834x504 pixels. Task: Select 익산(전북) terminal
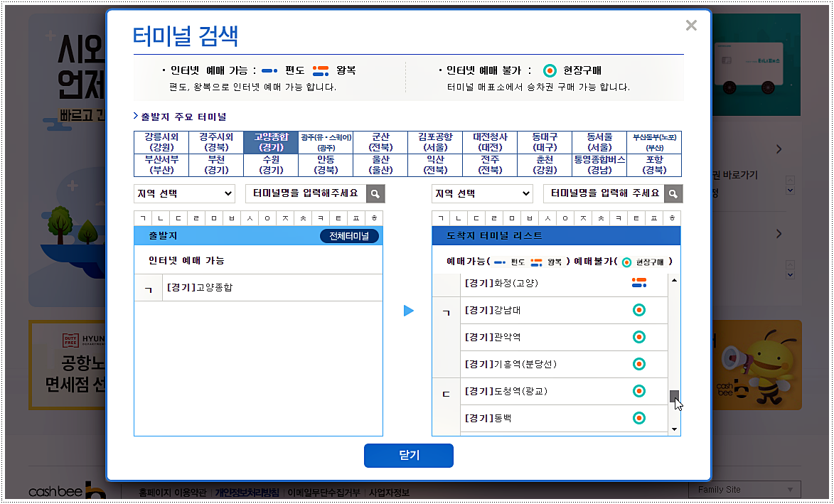click(x=435, y=166)
